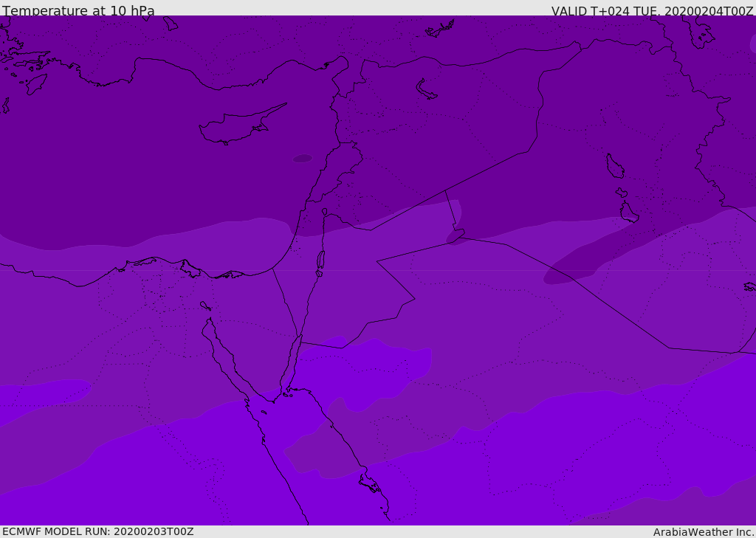Click the lake in central Syria
This screenshot has height=538, width=756.
coord(426,89)
